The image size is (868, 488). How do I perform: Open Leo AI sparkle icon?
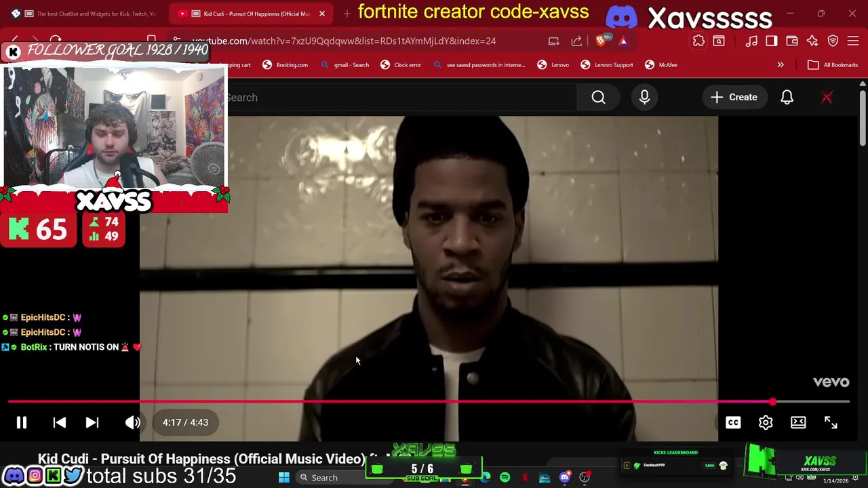point(812,41)
